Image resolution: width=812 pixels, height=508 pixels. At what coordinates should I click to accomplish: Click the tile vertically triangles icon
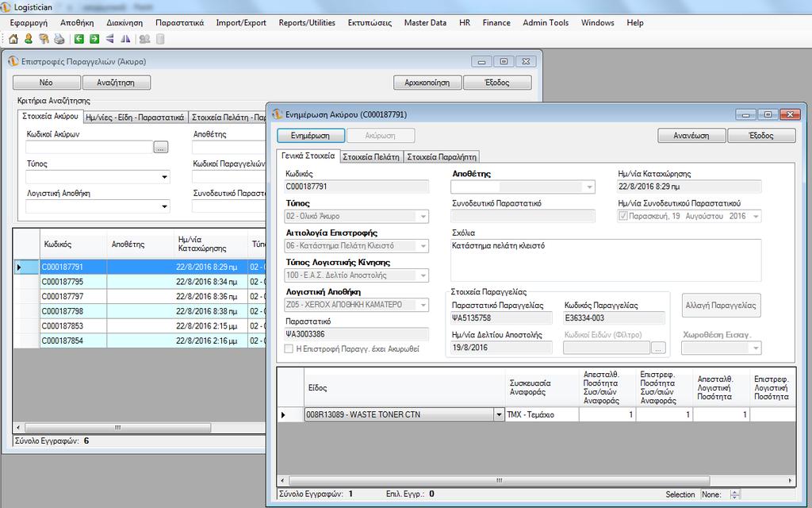(x=125, y=39)
